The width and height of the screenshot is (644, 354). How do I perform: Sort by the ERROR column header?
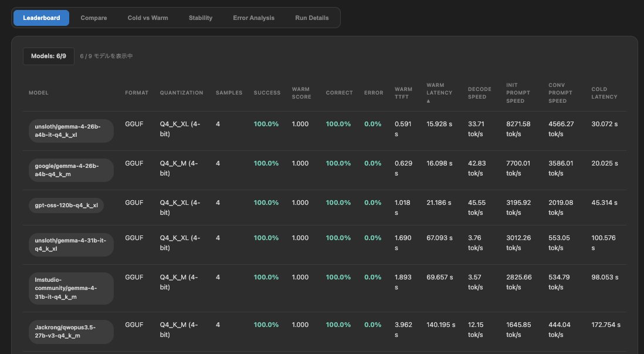tap(374, 93)
